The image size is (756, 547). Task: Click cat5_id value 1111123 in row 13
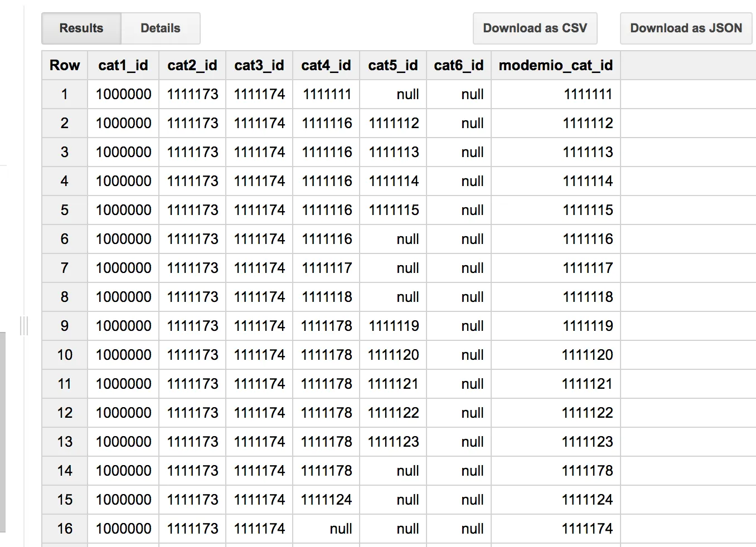click(393, 442)
